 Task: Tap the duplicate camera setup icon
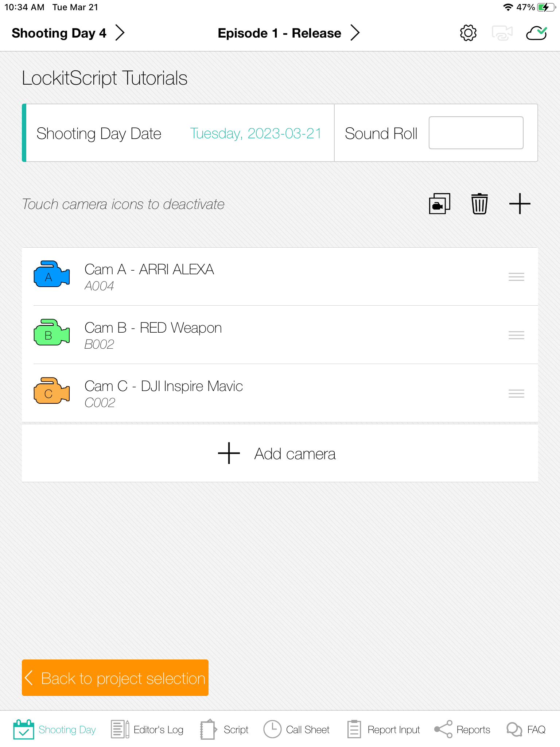click(440, 204)
